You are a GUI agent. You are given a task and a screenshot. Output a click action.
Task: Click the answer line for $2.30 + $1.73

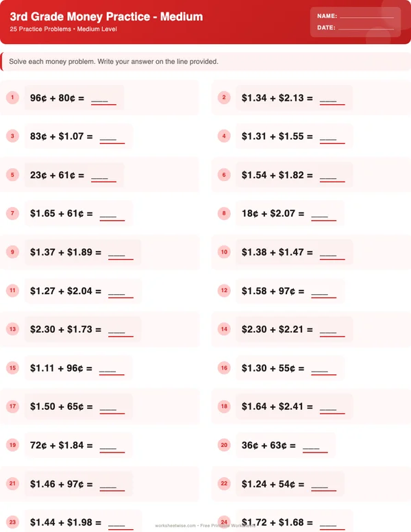[x=121, y=331]
